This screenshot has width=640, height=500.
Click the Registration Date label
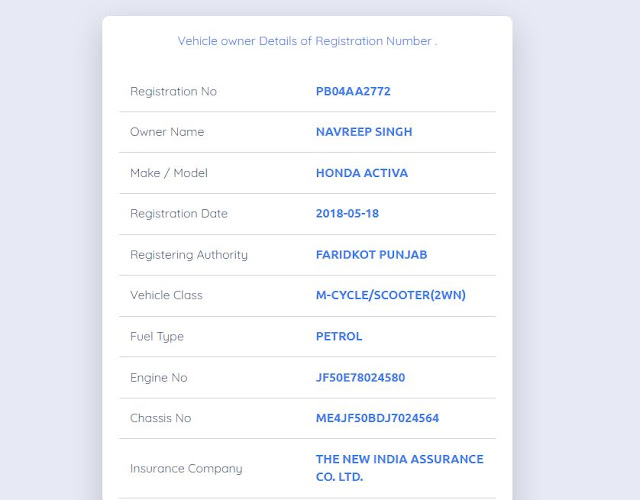click(179, 213)
